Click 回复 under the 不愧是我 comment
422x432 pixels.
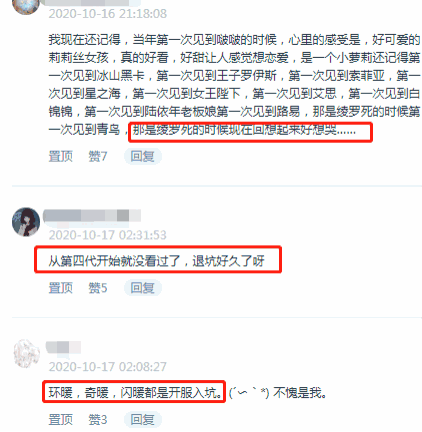(142, 419)
